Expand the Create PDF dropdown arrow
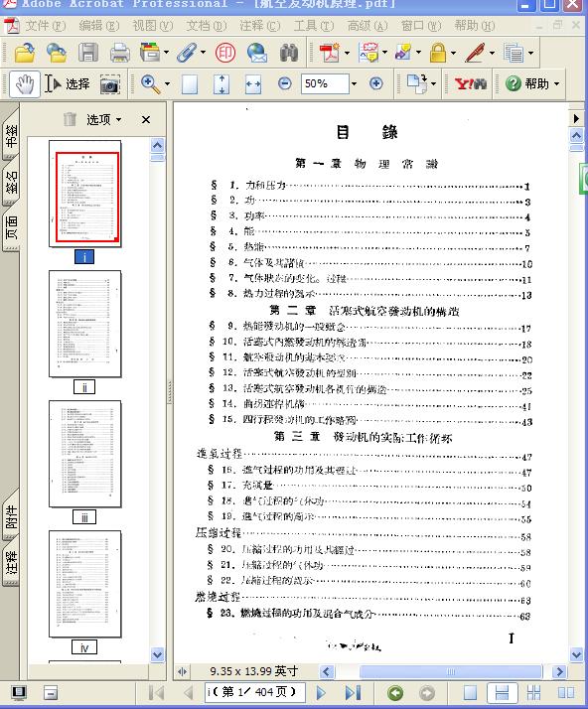Screen dimensions: 588x709 pyautogui.click(x=347, y=53)
